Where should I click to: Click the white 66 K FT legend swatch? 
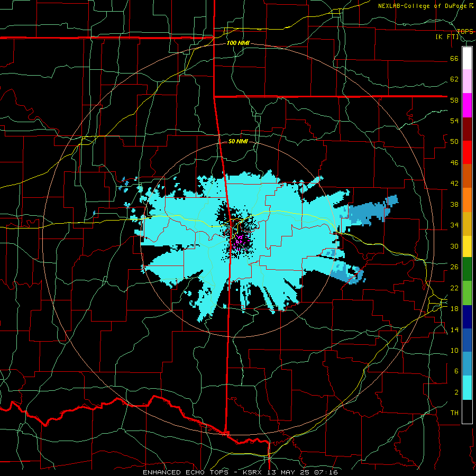coord(467,58)
